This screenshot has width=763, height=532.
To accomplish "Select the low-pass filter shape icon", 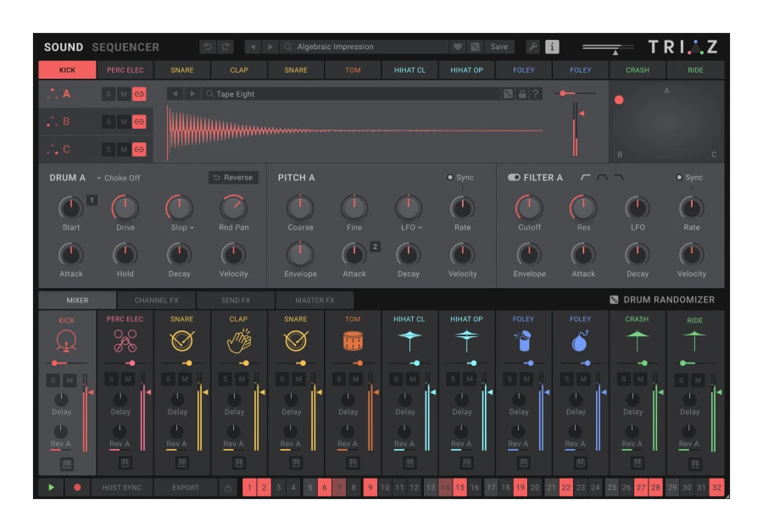I will tap(618, 177).
